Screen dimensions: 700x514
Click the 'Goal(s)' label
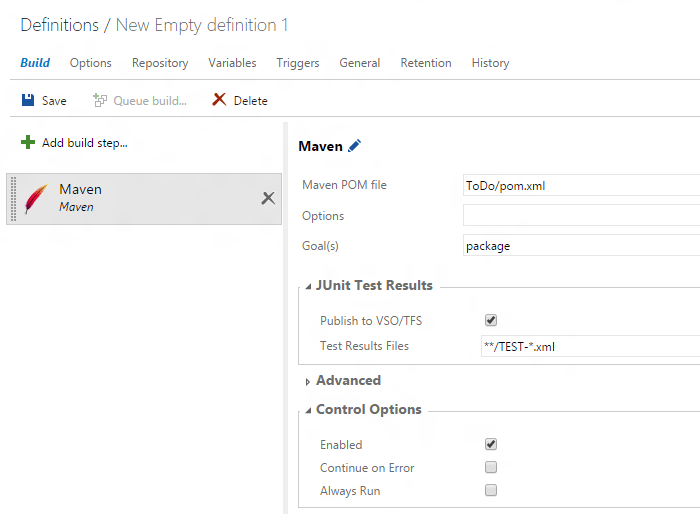click(320, 246)
